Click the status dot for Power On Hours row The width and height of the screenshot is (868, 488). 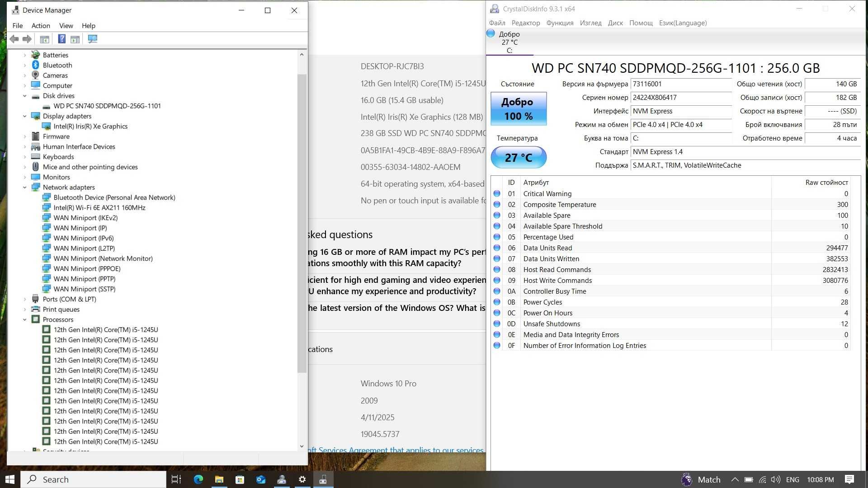pyautogui.click(x=497, y=313)
